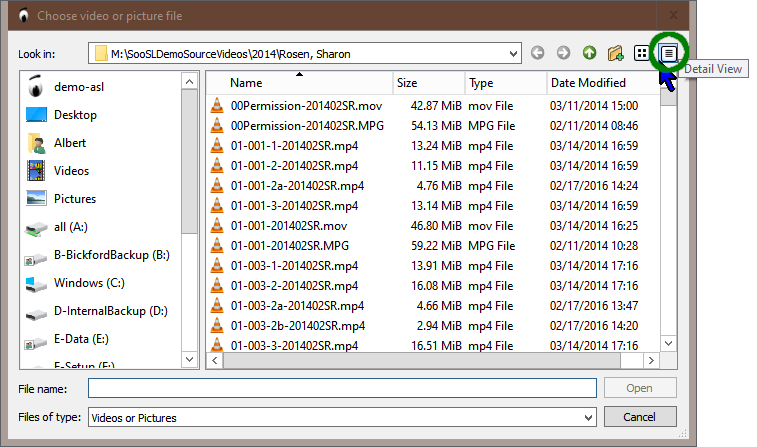Click the Cancel button
757x447 pixels.
click(x=640, y=417)
